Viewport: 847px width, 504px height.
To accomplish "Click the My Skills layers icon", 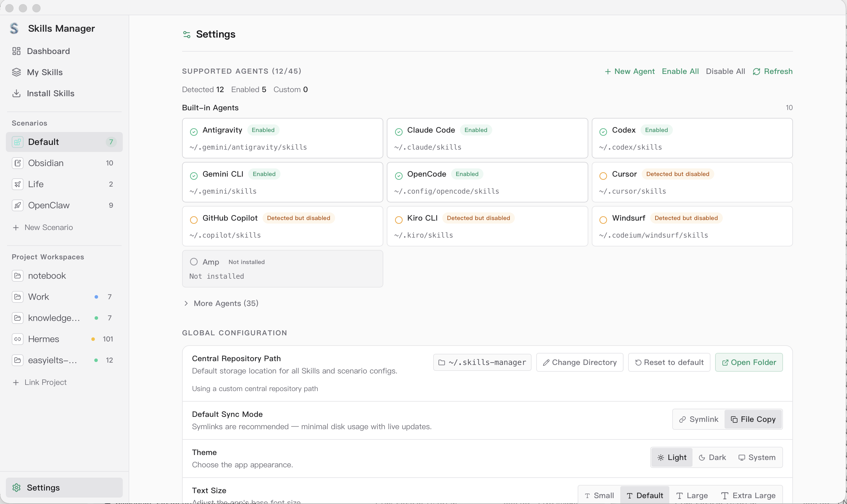I will pyautogui.click(x=16, y=72).
